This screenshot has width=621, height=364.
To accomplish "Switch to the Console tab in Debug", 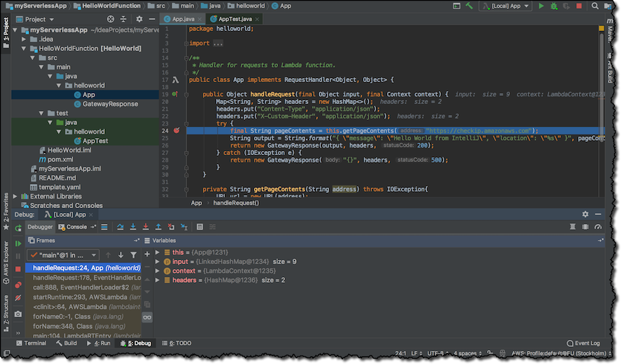I will click(x=76, y=227).
